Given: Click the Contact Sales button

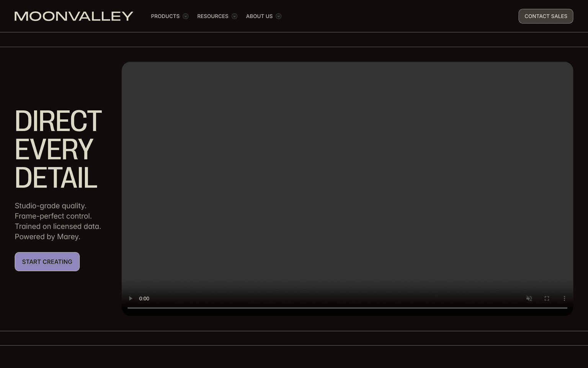Looking at the screenshot, I should (546, 16).
